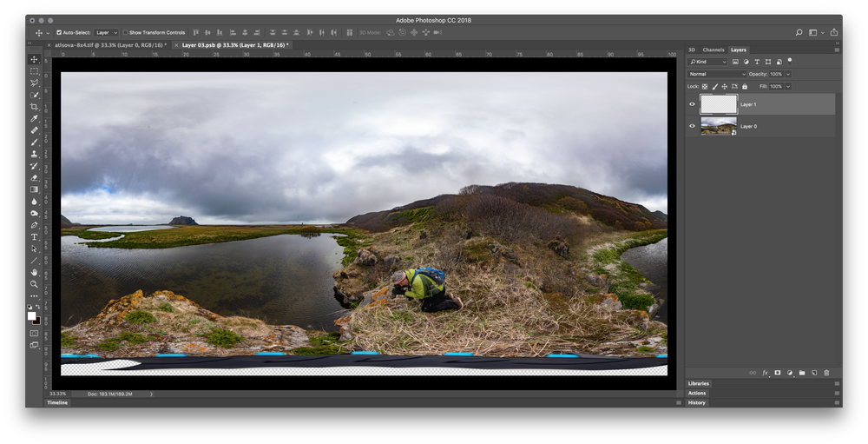Delete layer using trash icon
This screenshot has width=868, height=444.
(826, 373)
